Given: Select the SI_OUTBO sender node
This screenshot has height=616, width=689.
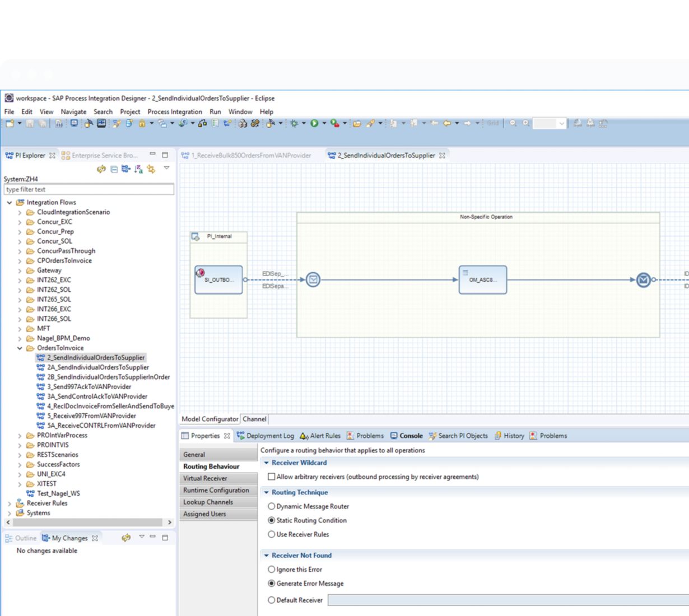Looking at the screenshot, I should tap(218, 279).
